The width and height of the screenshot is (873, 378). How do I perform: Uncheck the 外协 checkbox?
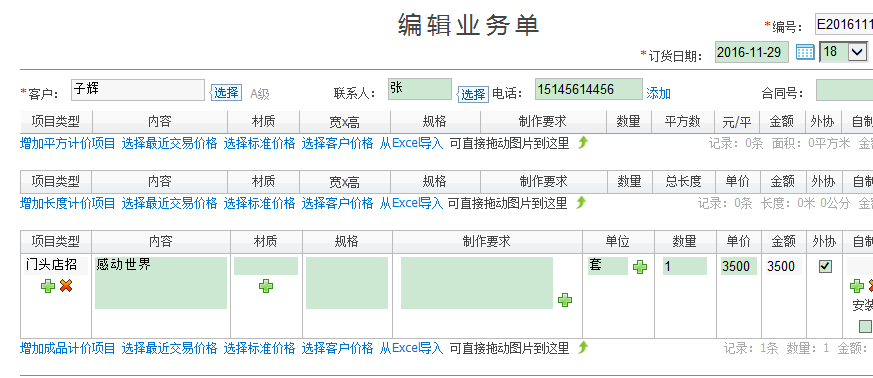[x=825, y=267]
